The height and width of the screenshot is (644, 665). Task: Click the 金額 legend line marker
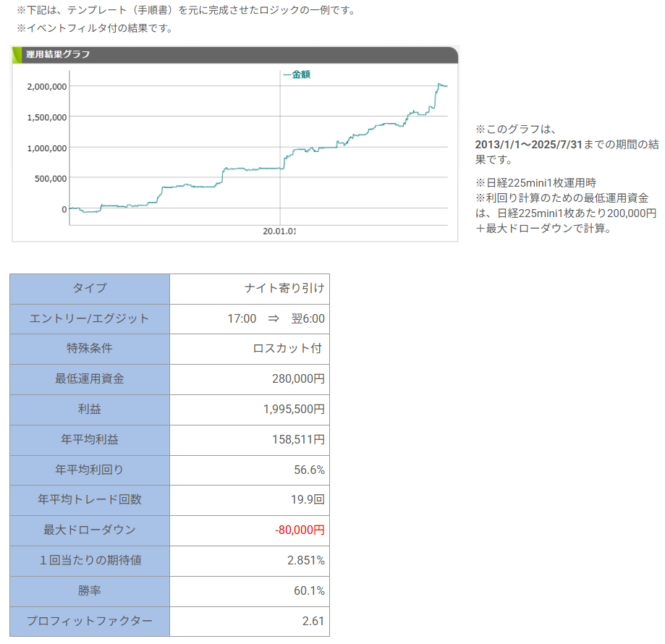point(287,75)
